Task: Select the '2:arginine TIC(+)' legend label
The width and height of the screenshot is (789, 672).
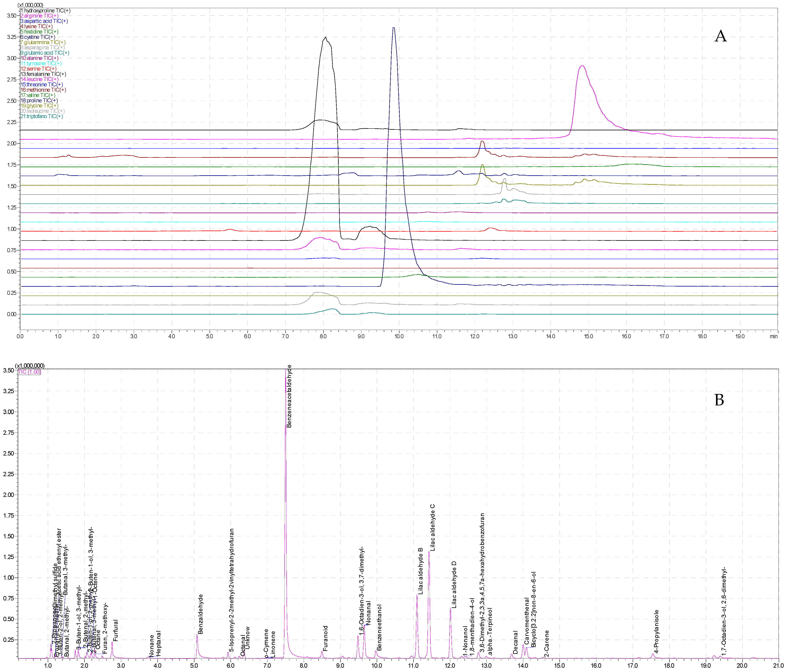Action: pos(40,16)
